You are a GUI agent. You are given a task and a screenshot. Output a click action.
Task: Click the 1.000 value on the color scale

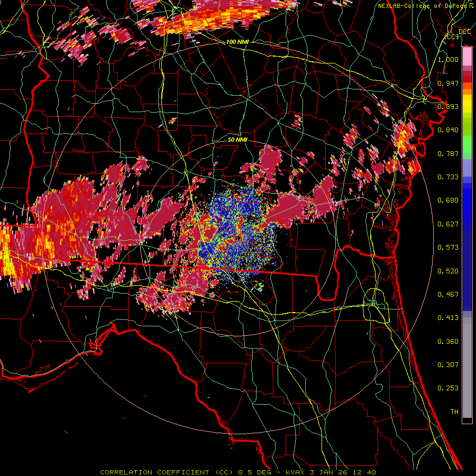coord(448,59)
